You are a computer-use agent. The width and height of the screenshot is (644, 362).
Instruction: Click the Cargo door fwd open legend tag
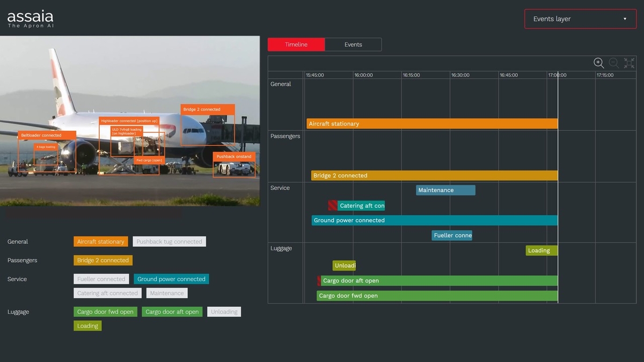pyautogui.click(x=106, y=312)
